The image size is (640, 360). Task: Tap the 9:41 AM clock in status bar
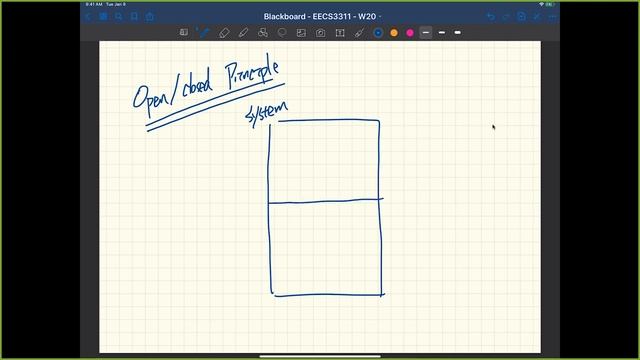(94, 4)
